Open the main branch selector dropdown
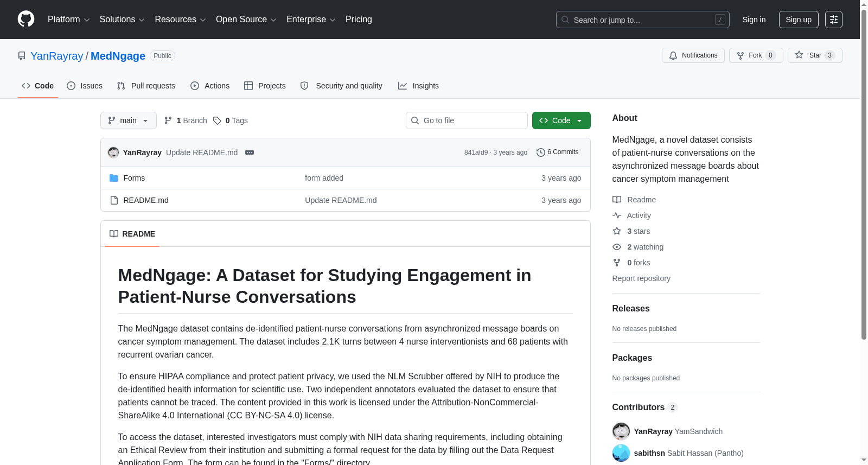 click(129, 120)
